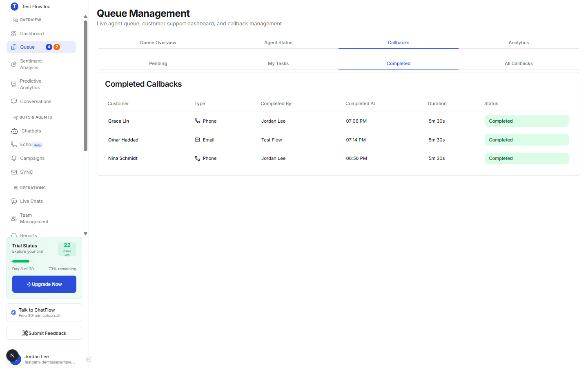
Task: Click the Live Chats bubbles icon
Action: (14, 201)
